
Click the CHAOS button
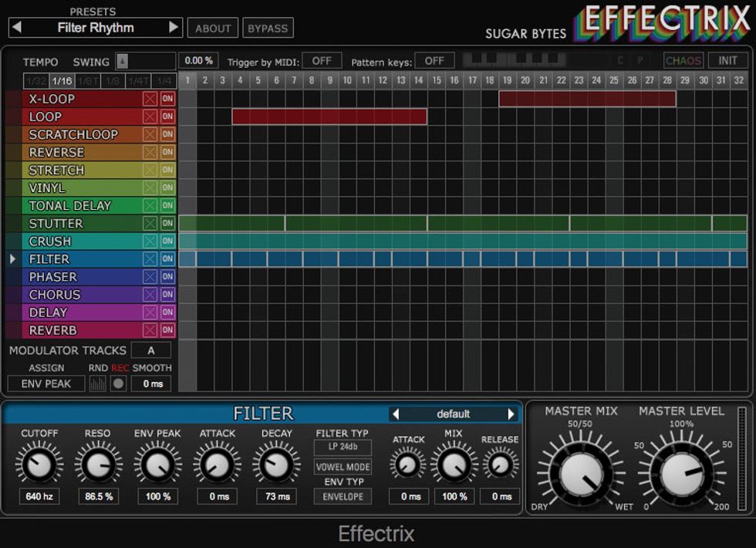(683, 61)
